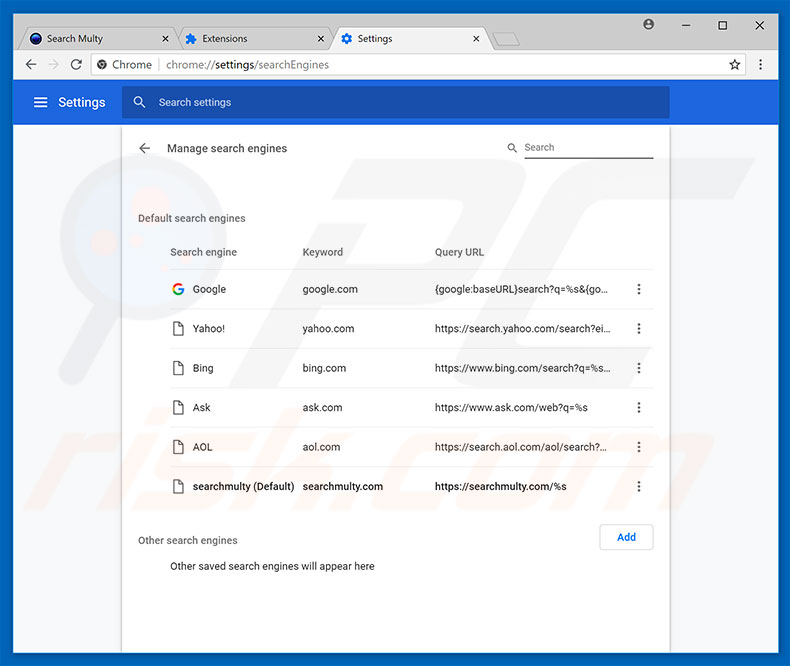
Task: Click the https://www.ask.com/web?q=%s query URL
Action: 511,408
